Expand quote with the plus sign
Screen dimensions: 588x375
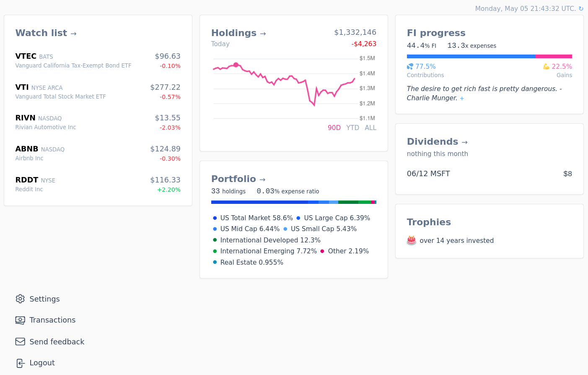click(x=462, y=99)
